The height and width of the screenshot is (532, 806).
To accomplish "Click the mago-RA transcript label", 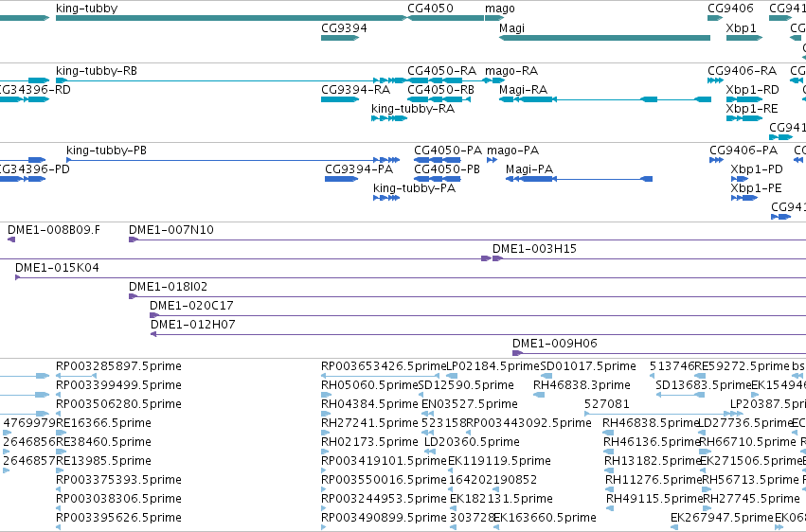I will point(511,71).
